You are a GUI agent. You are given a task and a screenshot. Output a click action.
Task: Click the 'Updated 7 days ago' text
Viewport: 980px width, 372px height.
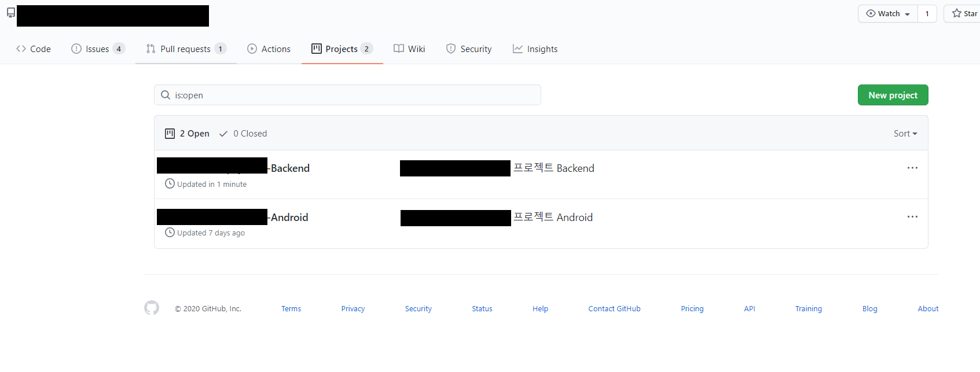[211, 233]
